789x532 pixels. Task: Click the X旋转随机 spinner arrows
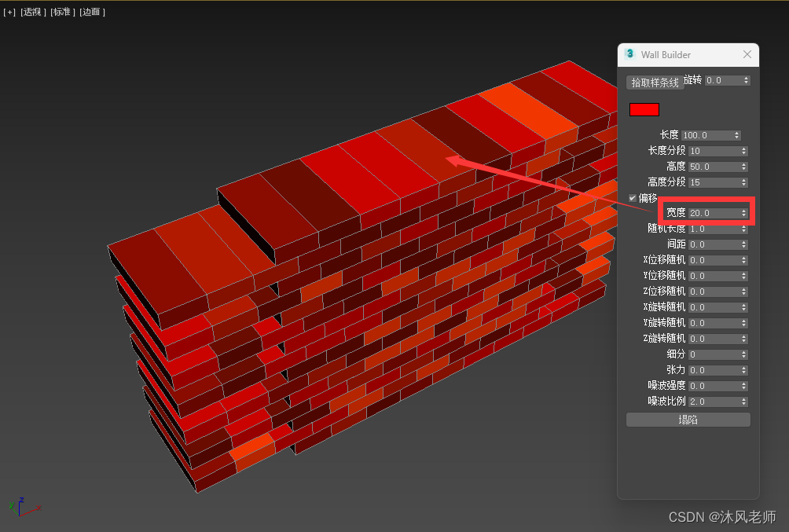click(x=743, y=307)
